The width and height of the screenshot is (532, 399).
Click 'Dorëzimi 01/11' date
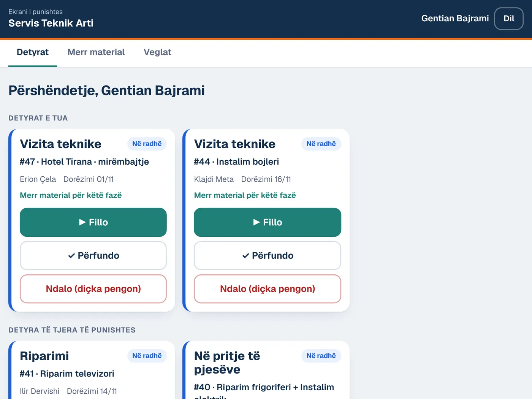pyautogui.click(x=89, y=179)
